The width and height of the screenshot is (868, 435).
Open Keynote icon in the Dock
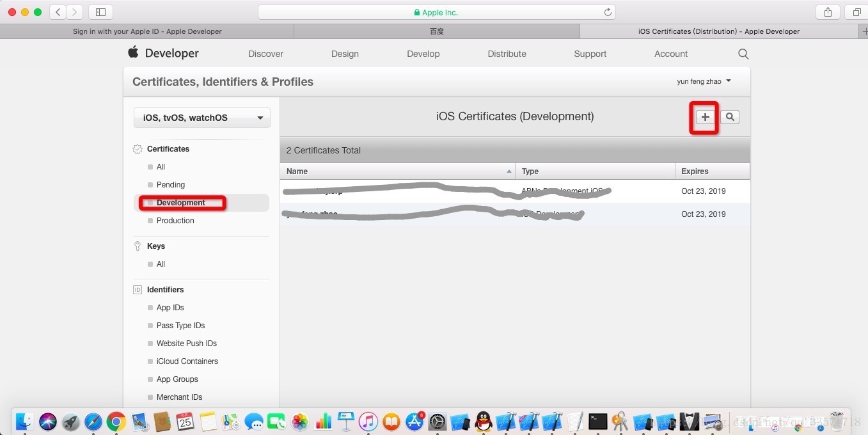(345, 421)
